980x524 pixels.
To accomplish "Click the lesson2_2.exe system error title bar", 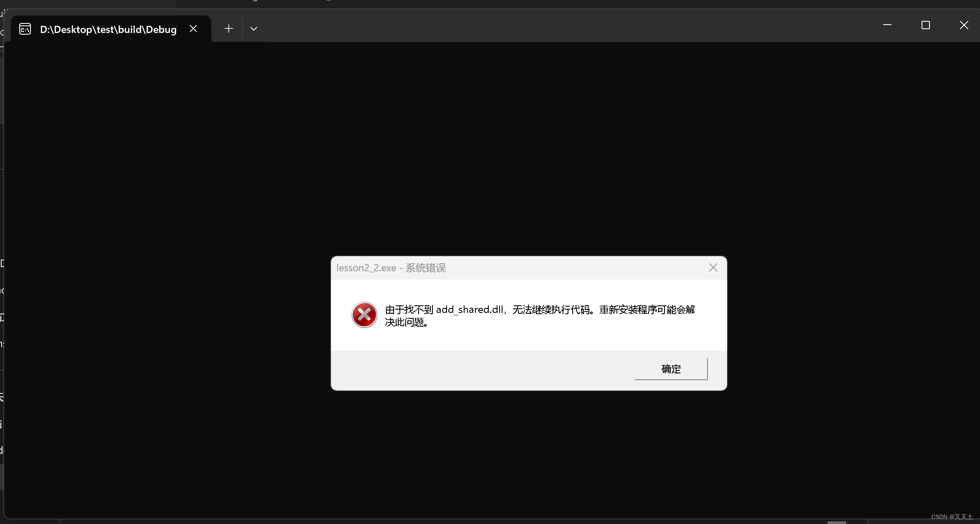I will [543, 268].
